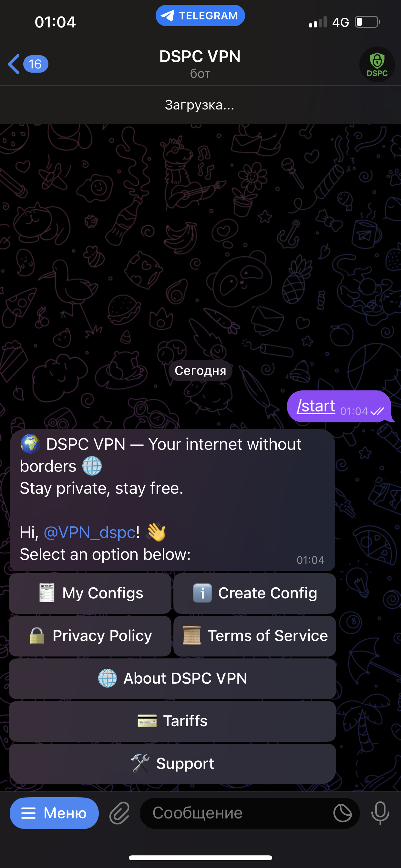Select the My Configs option
The image size is (401, 868).
click(x=90, y=594)
